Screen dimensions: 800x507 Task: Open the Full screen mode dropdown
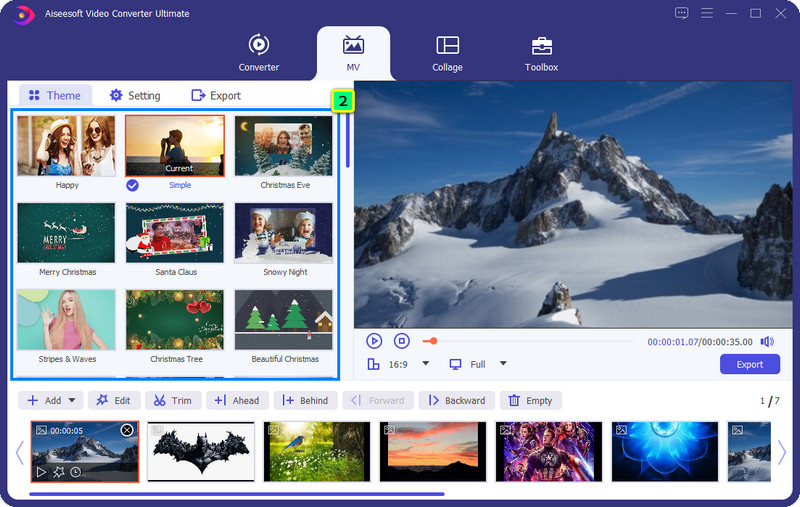503,364
